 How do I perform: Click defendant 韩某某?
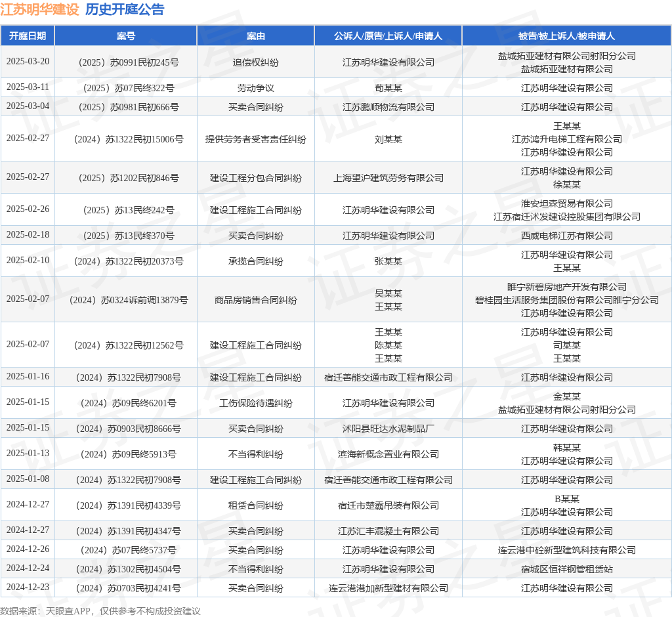(566, 448)
